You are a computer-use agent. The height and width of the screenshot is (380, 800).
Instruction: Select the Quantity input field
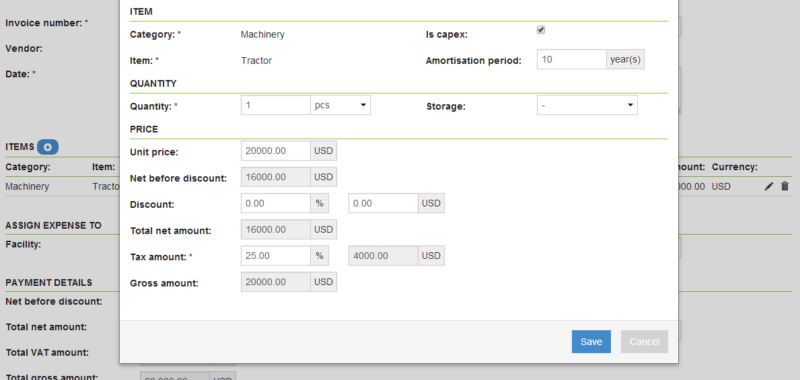coord(276,105)
